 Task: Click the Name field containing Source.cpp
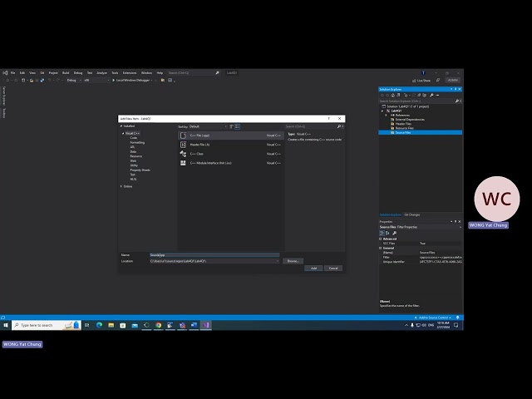coord(214,255)
